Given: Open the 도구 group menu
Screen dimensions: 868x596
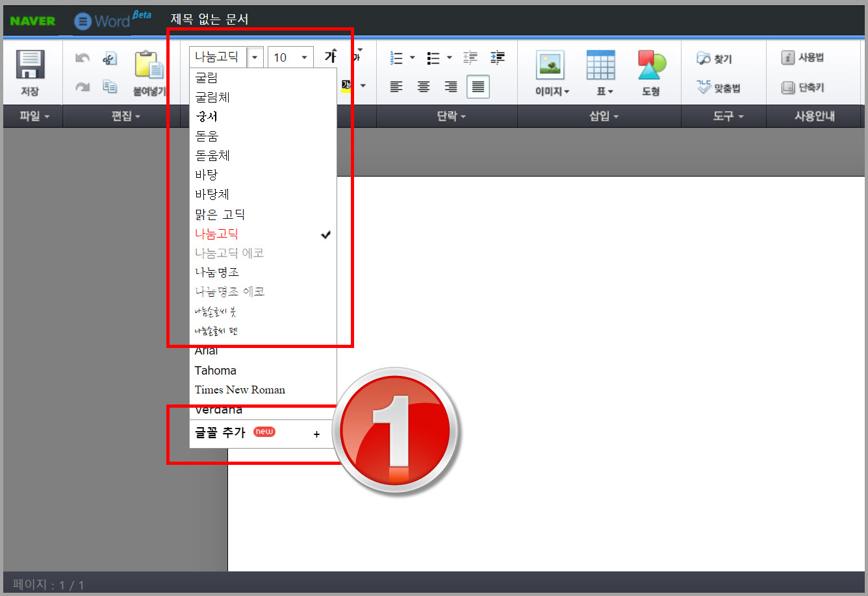Looking at the screenshot, I should 728,116.
